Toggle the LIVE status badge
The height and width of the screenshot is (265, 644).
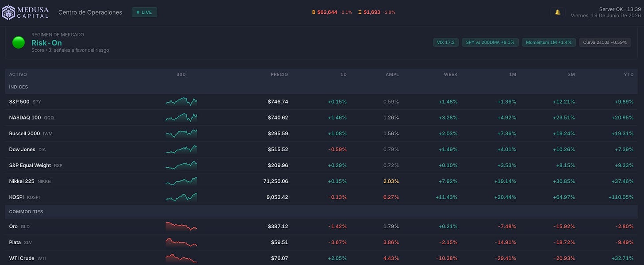pos(144,12)
